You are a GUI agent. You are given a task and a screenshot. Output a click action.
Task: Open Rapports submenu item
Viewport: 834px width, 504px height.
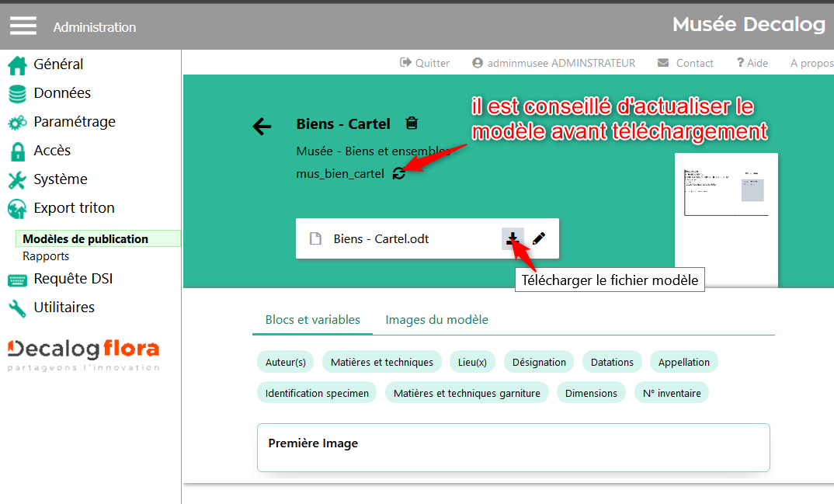(46, 256)
